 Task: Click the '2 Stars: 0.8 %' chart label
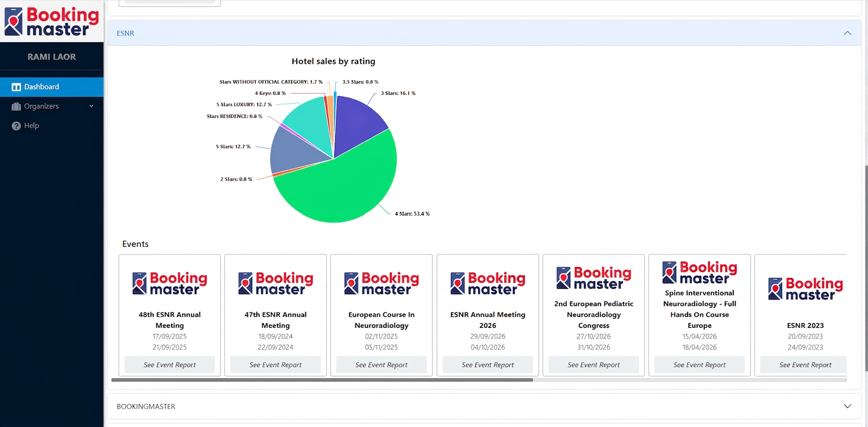pyautogui.click(x=236, y=179)
